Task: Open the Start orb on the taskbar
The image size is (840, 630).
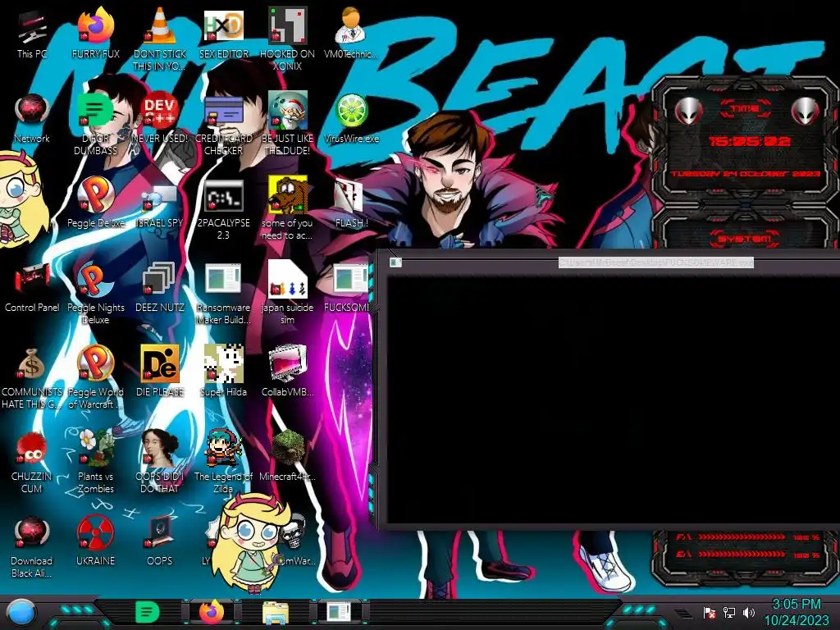Action: tap(21, 612)
